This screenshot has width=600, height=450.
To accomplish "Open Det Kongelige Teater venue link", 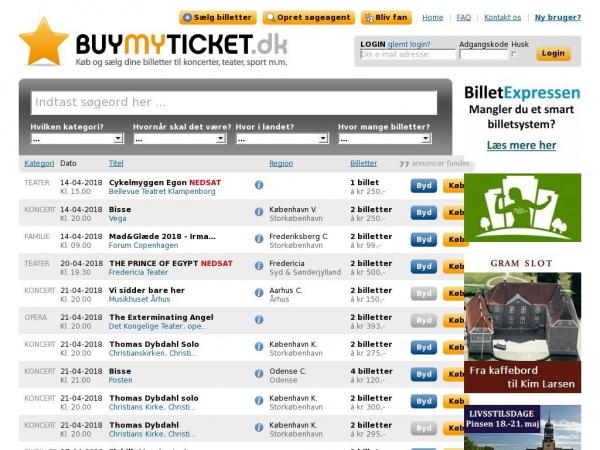I will (x=157, y=326).
